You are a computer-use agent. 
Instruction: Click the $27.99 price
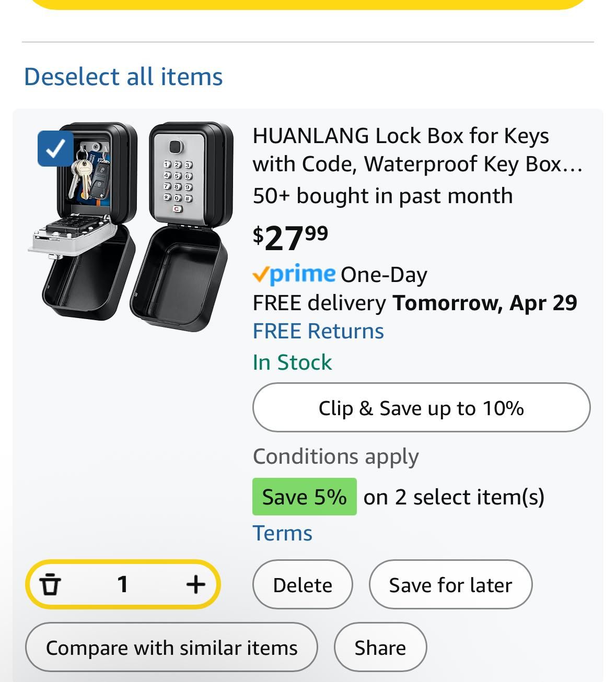click(290, 238)
